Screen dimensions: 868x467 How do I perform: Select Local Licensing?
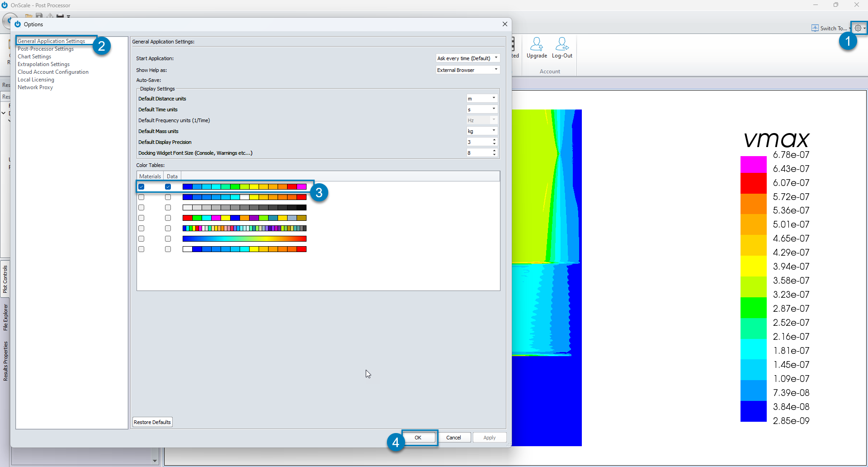coord(36,79)
